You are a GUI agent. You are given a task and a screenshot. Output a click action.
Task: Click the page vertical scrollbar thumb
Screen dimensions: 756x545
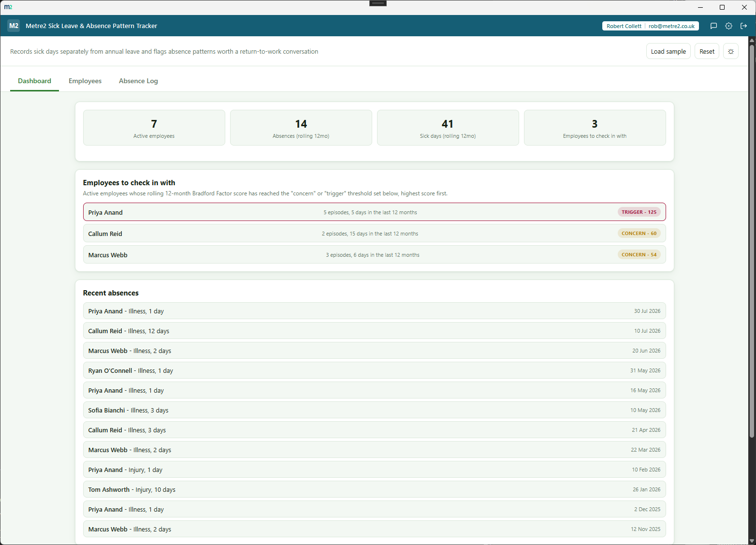point(752,241)
